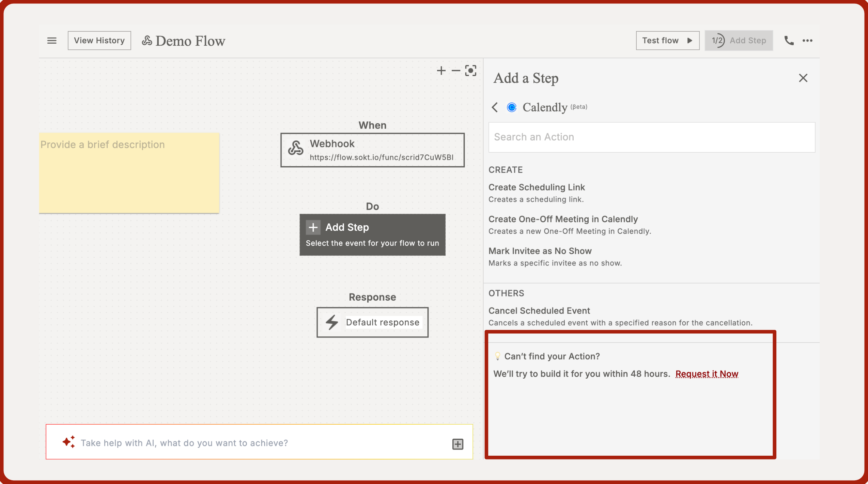Screen dimensions: 868x484
Task: Run the Test flow button
Action: pos(667,41)
